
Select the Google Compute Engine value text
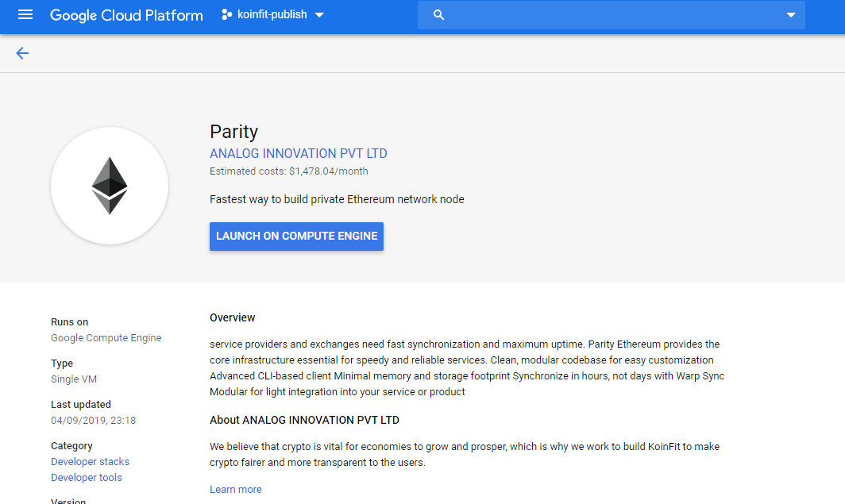pos(106,337)
